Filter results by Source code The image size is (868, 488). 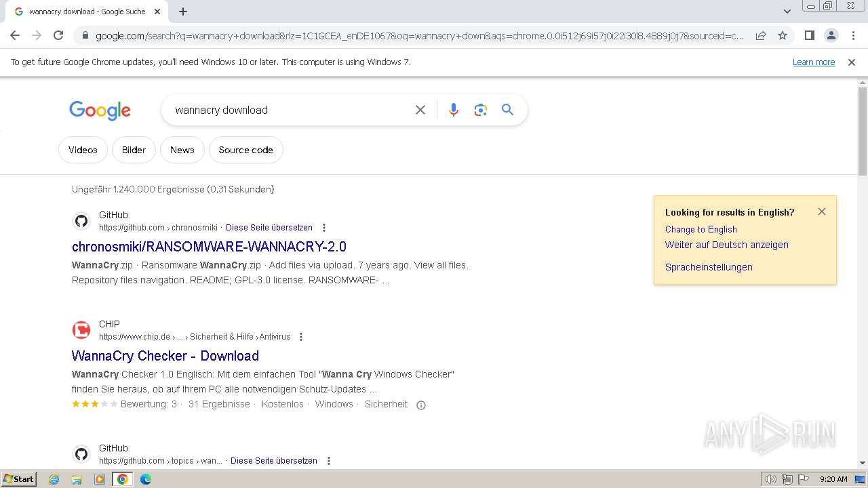tap(245, 150)
